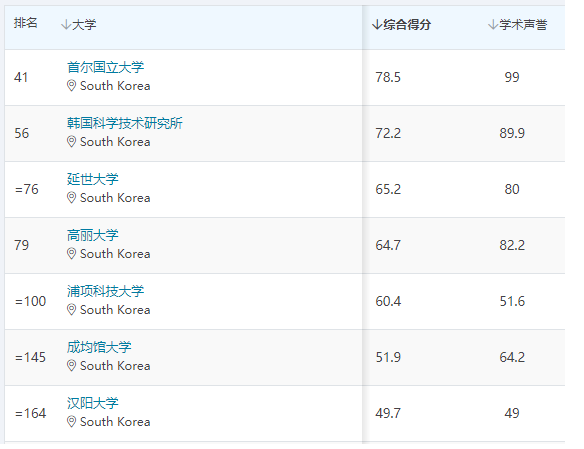Click South Korea text under 韩国科学技术研究所

point(115,142)
